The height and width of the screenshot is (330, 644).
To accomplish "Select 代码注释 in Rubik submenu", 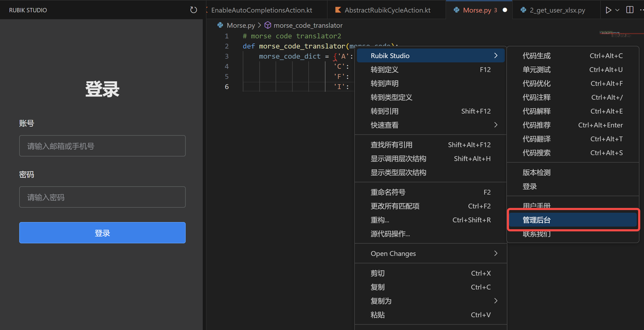I will pyautogui.click(x=573, y=97).
